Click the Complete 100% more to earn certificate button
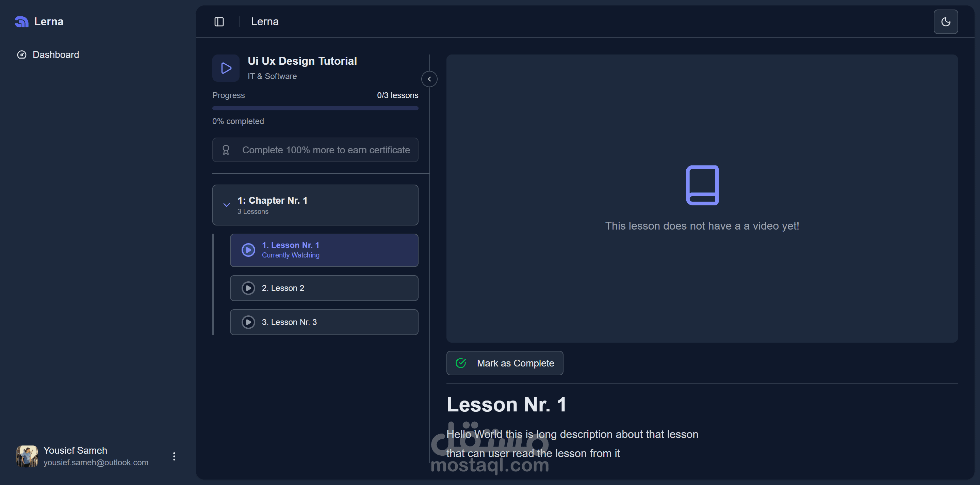Image resolution: width=980 pixels, height=485 pixels. click(x=315, y=150)
